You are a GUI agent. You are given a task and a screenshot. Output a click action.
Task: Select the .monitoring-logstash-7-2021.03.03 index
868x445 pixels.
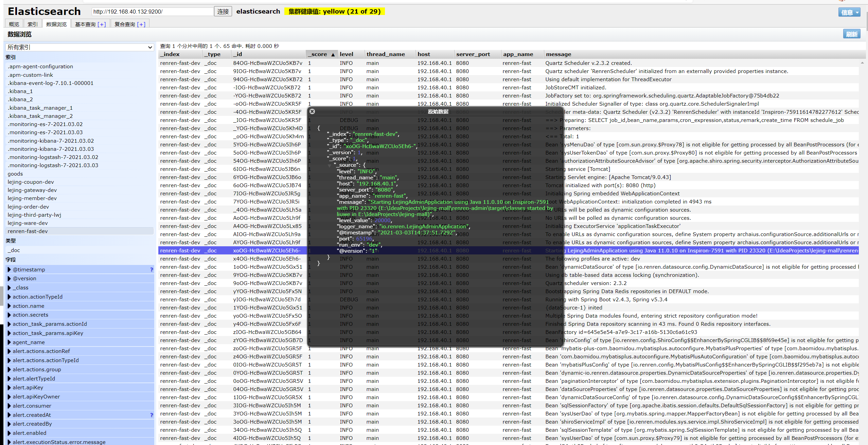(80, 165)
